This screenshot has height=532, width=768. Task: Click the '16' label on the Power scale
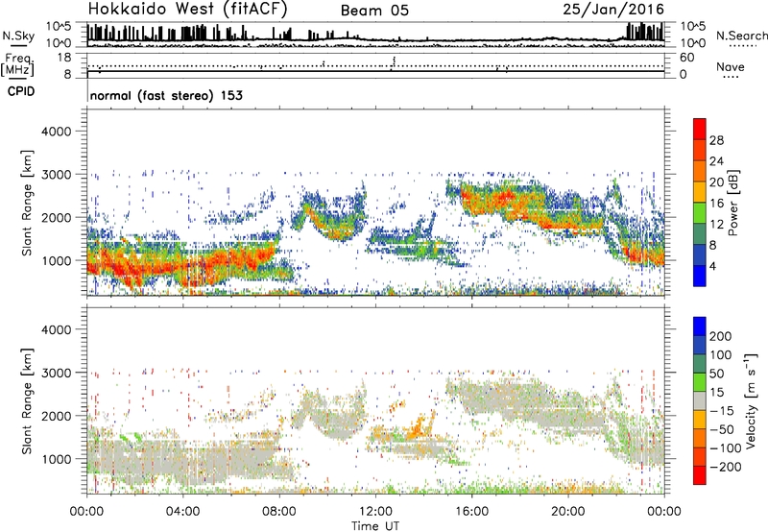(x=716, y=204)
